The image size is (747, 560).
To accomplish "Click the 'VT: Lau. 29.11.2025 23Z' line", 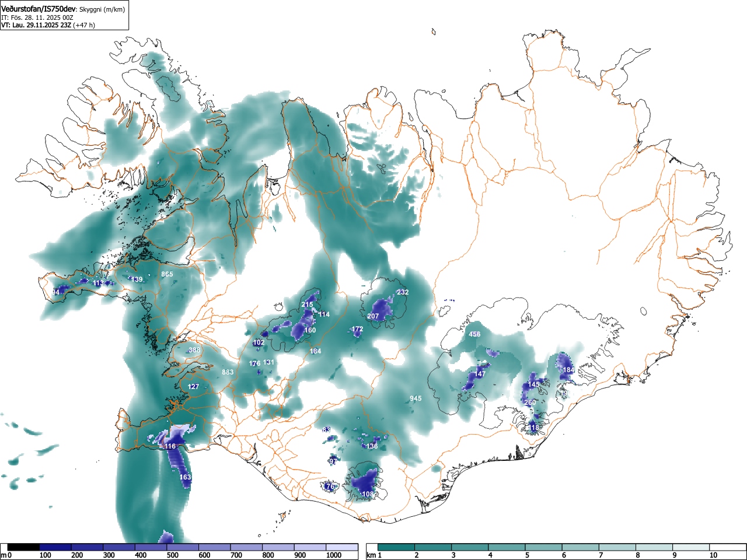I will (36, 25).
